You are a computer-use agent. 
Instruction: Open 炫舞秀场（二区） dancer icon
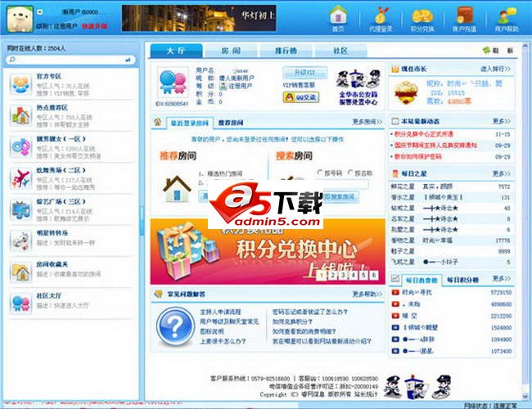click(x=20, y=178)
